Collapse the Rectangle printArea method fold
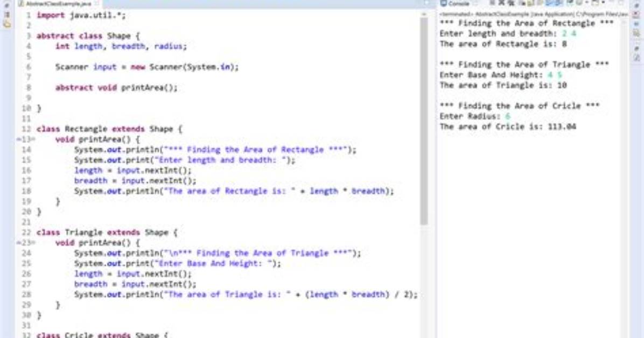This screenshot has height=338, width=644. tap(33, 139)
